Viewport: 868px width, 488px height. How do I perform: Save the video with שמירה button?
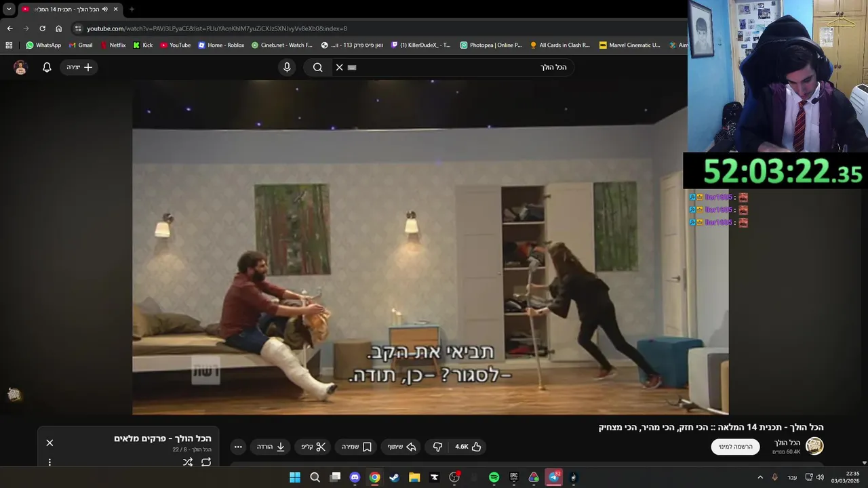(357, 447)
